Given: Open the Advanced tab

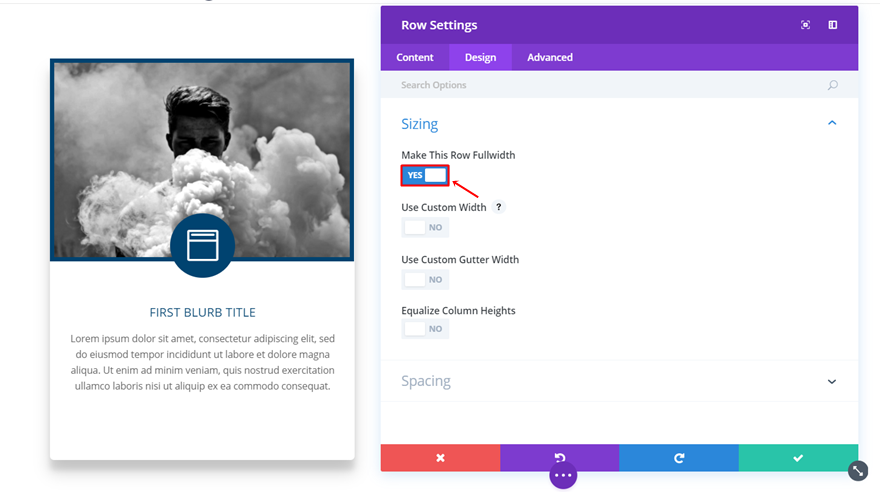Looking at the screenshot, I should tap(550, 57).
